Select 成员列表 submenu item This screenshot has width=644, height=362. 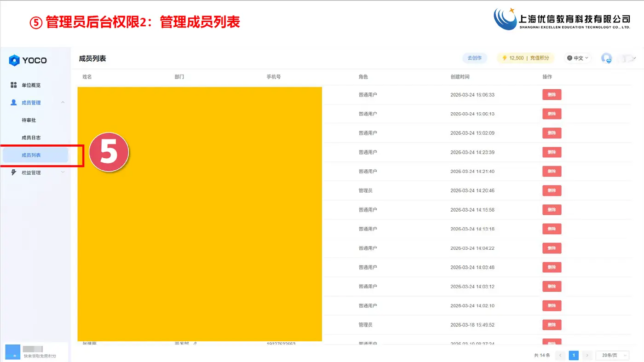coord(35,155)
